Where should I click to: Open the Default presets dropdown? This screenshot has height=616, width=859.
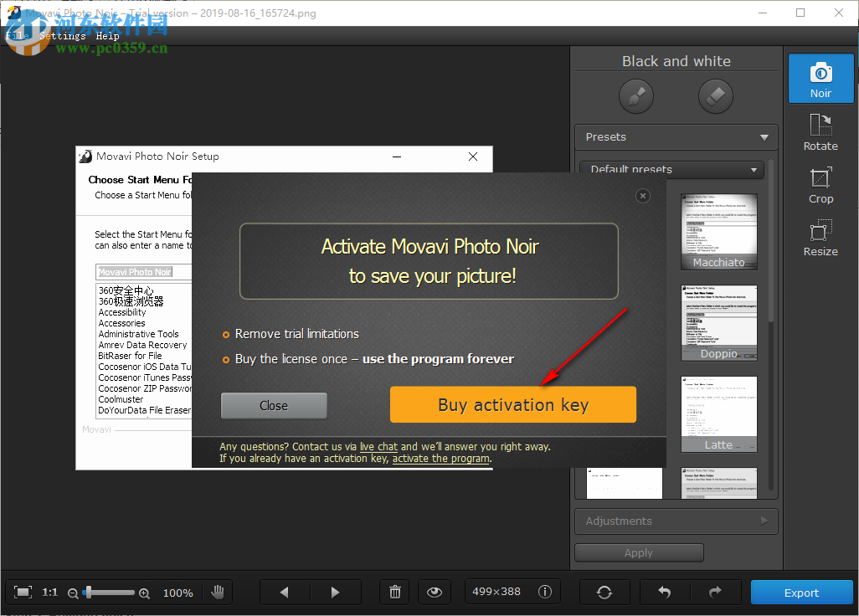(x=672, y=169)
